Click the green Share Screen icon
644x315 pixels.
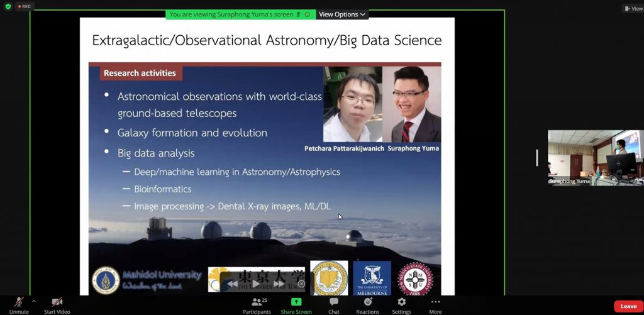[x=296, y=302]
